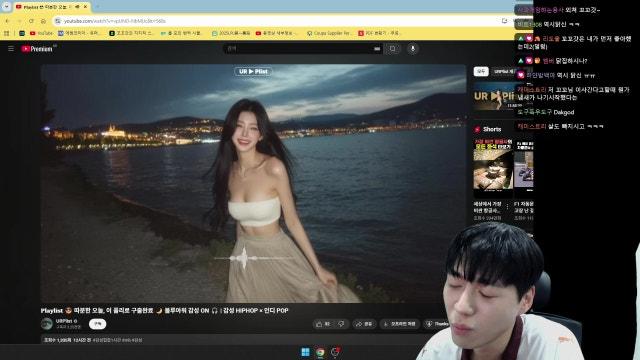Viewport: 640px width, 360px height.
Task: Click the Share button under the video
Action: [x=364, y=324]
